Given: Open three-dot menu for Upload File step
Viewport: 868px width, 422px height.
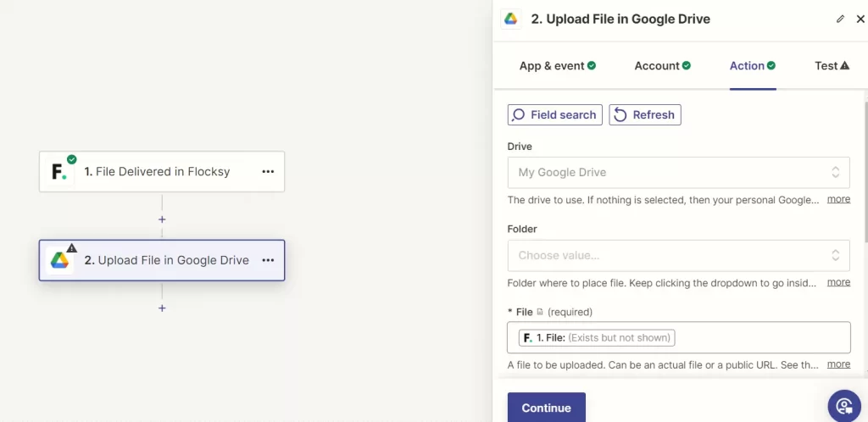Looking at the screenshot, I should (x=268, y=260).
